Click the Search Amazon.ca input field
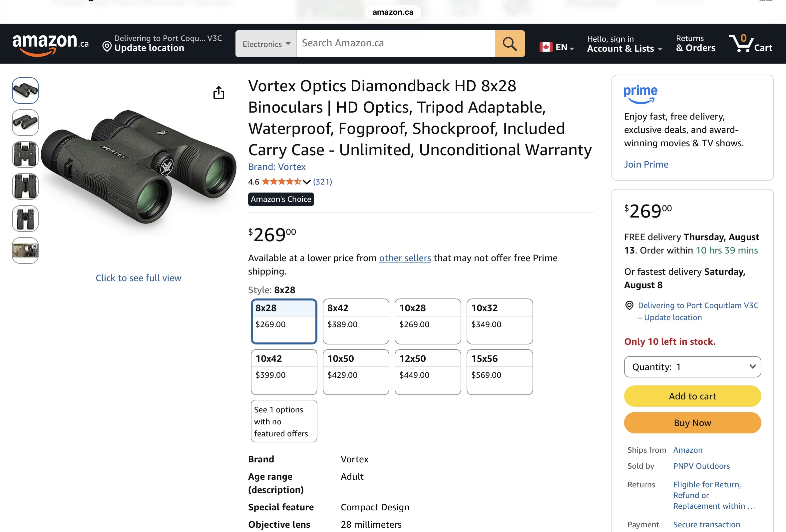Viewport: 786px width, 532px height. (395, 44)
